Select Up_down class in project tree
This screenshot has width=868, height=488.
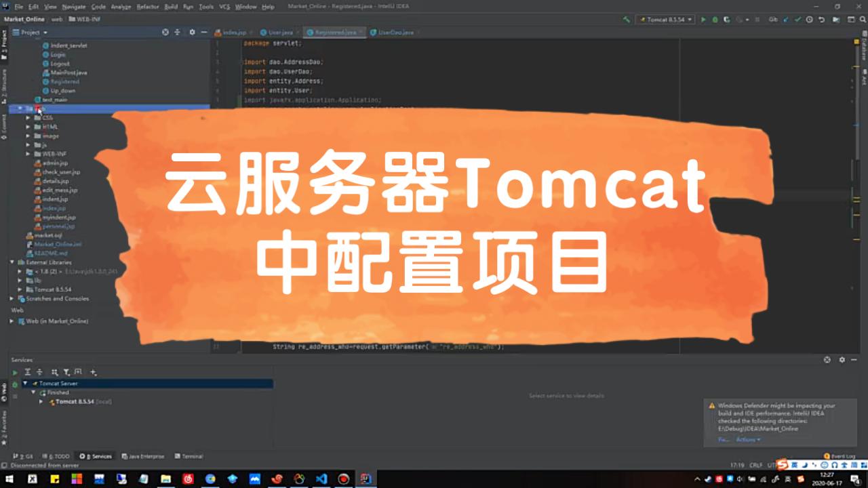coord(59,90)
